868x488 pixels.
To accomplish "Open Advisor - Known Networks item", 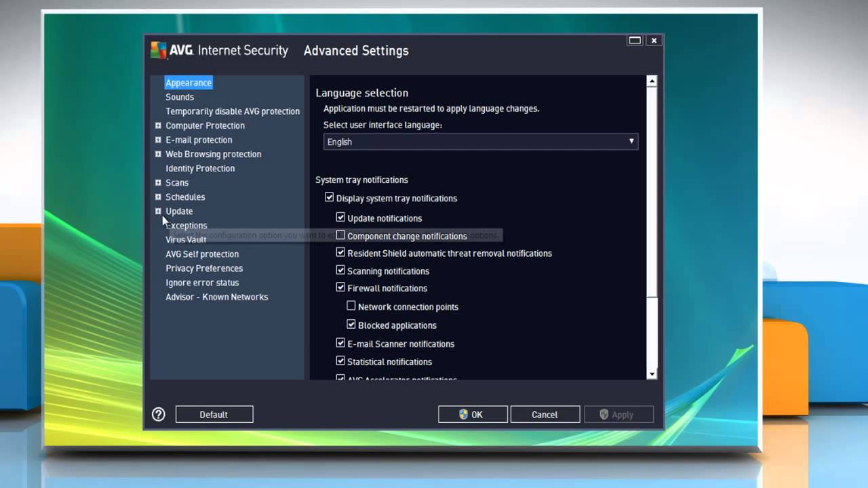I will [217, 297].
